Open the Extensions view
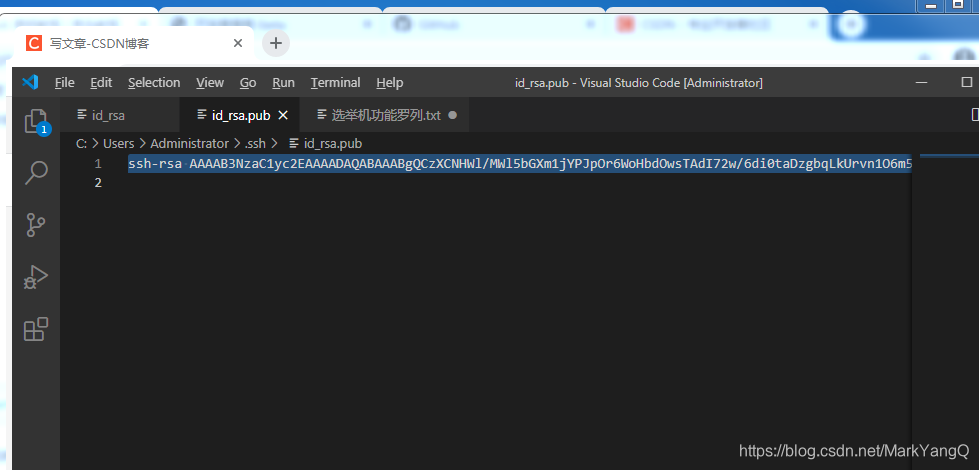The height and width of the screenshot is (470, 979). coord(36,329)
